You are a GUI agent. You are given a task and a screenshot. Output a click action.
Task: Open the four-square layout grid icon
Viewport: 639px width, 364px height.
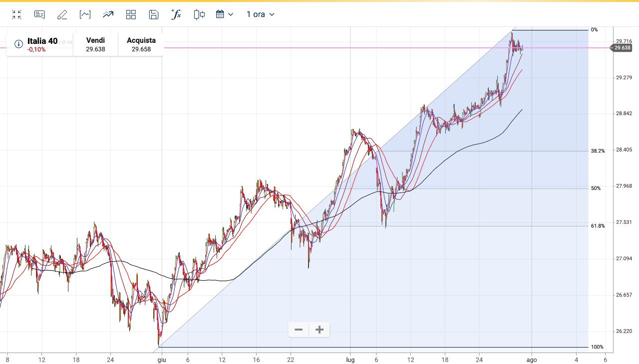(131, 14)
